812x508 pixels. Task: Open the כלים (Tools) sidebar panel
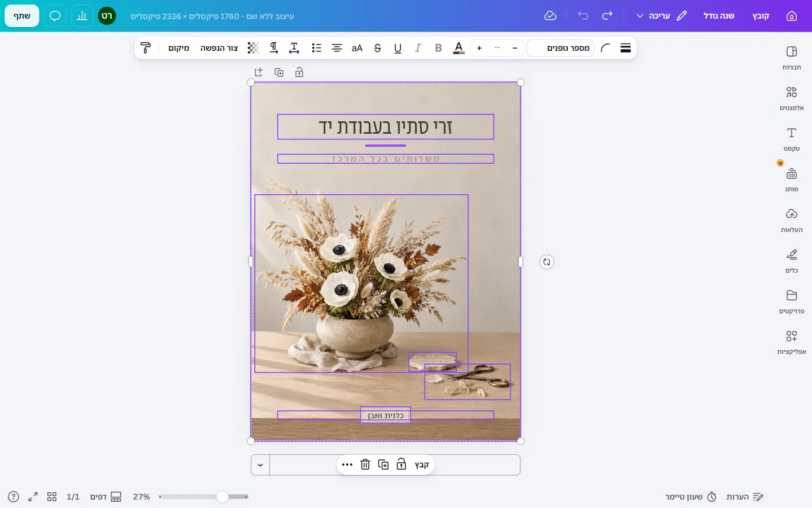tap(791, 261)
